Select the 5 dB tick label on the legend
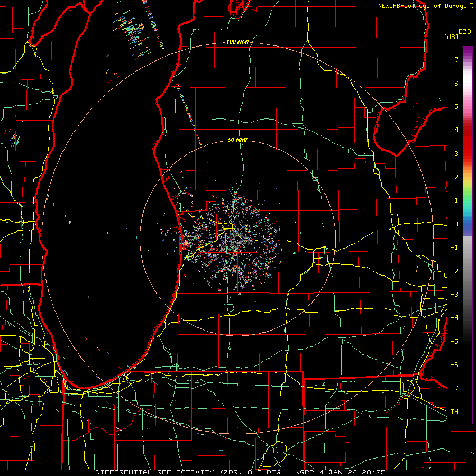Viewport: 476px width, 476px height. tap(456, 106)
